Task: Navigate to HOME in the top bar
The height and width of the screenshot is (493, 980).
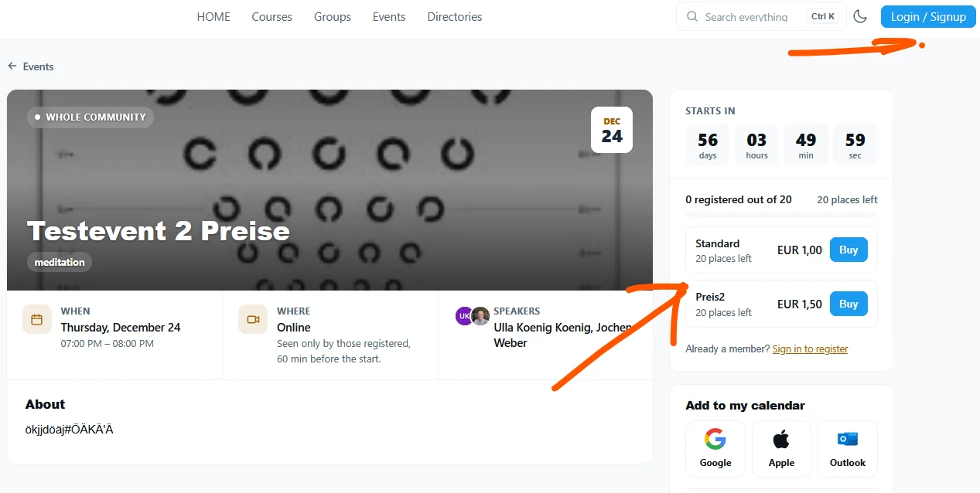Action: click(213, 17)
